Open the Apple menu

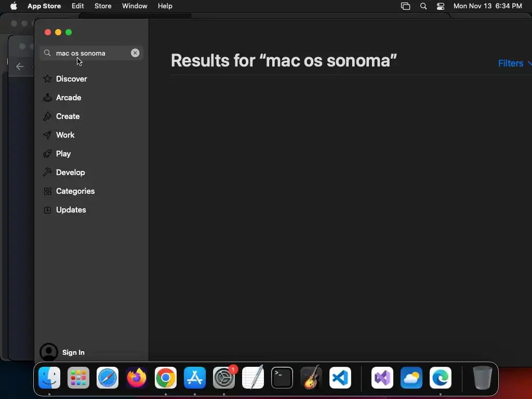(x=14, y=6)
